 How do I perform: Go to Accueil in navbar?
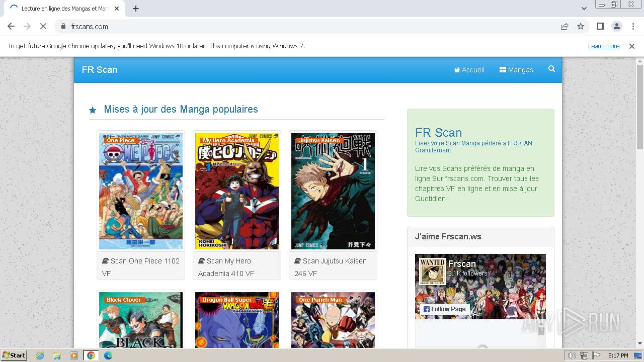click(x=469, y=70)
